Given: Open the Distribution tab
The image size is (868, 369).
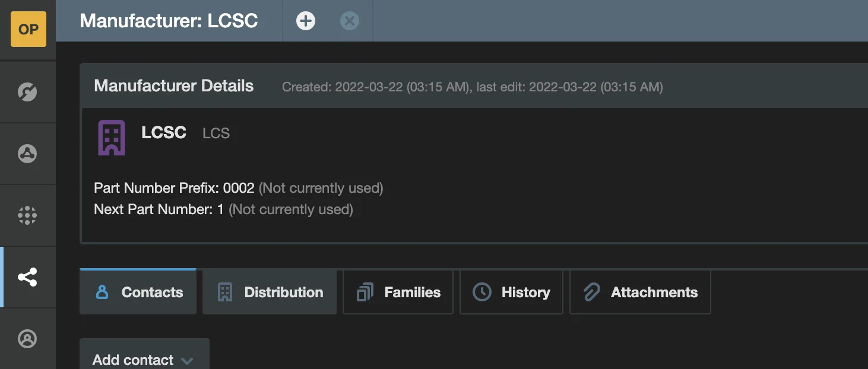Looking at the screenshot, I should point(270,292).
